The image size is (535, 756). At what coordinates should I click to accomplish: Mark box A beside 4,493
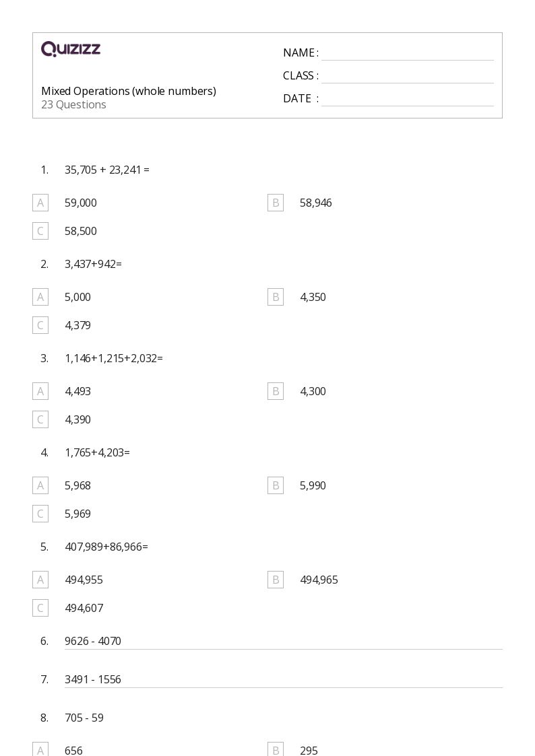coord(40,391)
